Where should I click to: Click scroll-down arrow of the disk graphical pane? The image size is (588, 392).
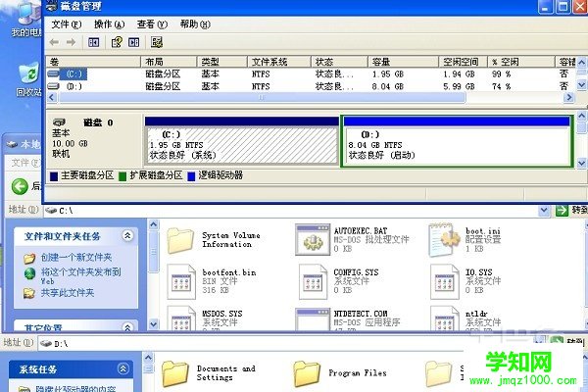581,163
